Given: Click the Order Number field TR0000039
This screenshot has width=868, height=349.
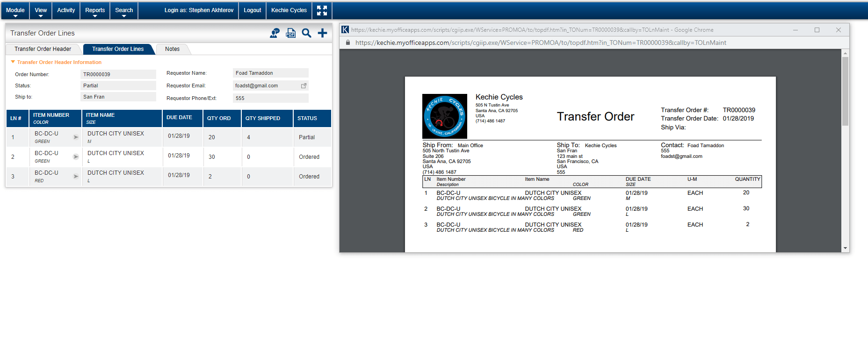Looking at the screenshot, I should [118, 74].
